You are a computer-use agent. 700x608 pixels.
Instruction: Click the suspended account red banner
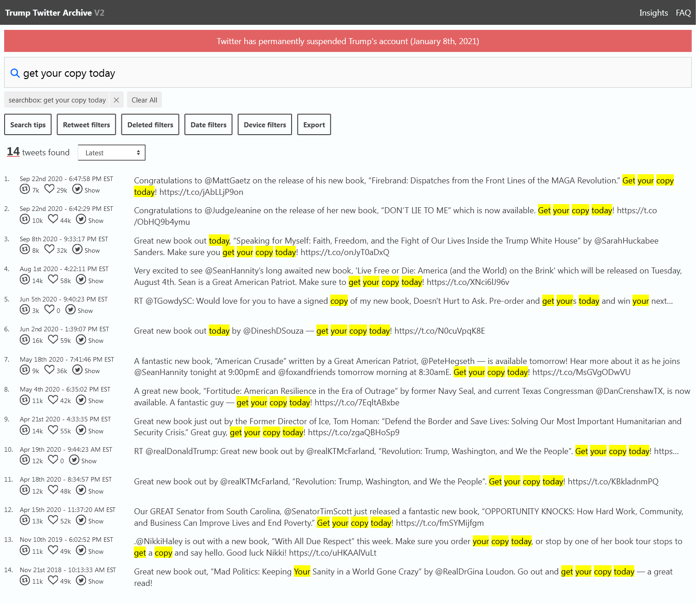tap(348, 41)
